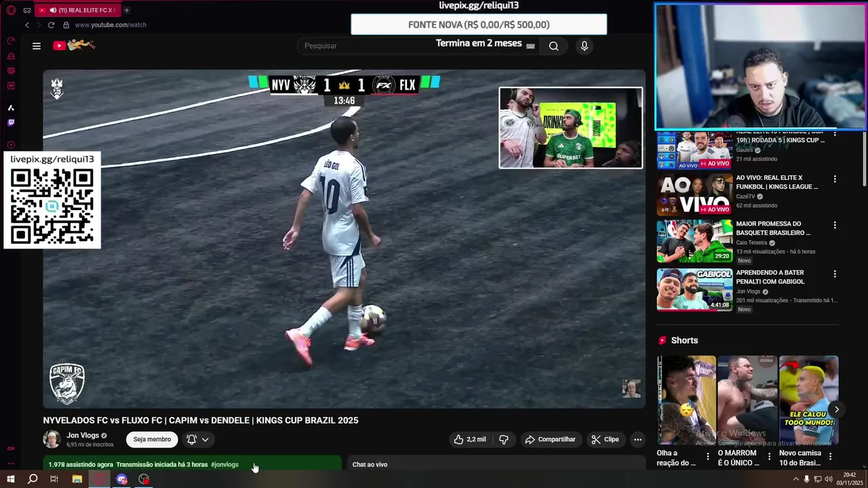Reload the YouTube page

tap(51, 25)
